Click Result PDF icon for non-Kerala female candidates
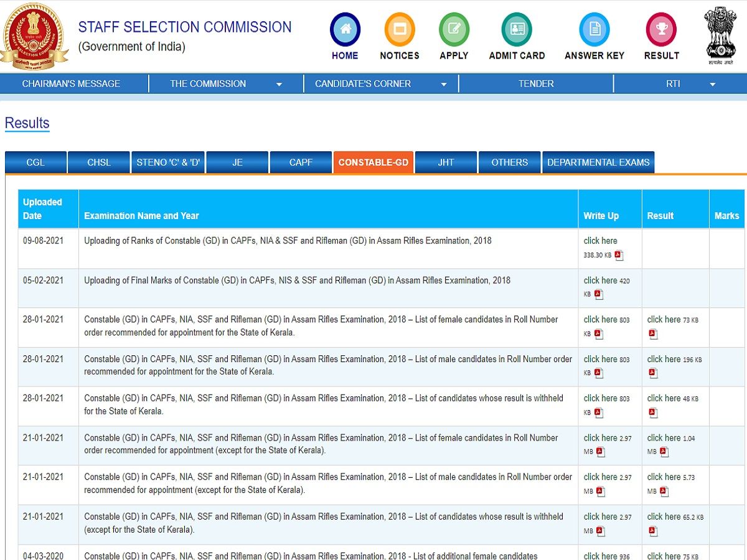Viewport: 747px width, 560px height. coord(664,452)
